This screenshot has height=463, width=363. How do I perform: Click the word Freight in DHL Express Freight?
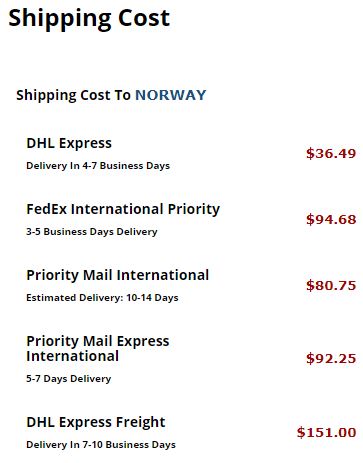(140, 423)
